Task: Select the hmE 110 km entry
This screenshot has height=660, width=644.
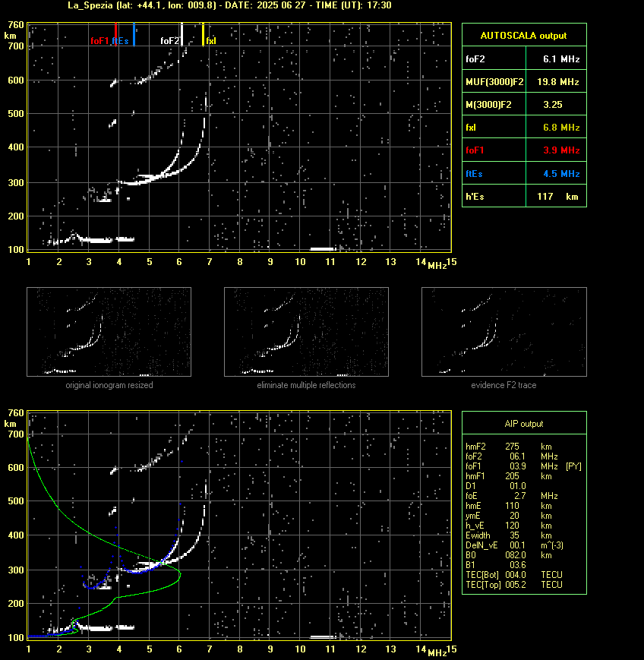Action: coord(509,506)
